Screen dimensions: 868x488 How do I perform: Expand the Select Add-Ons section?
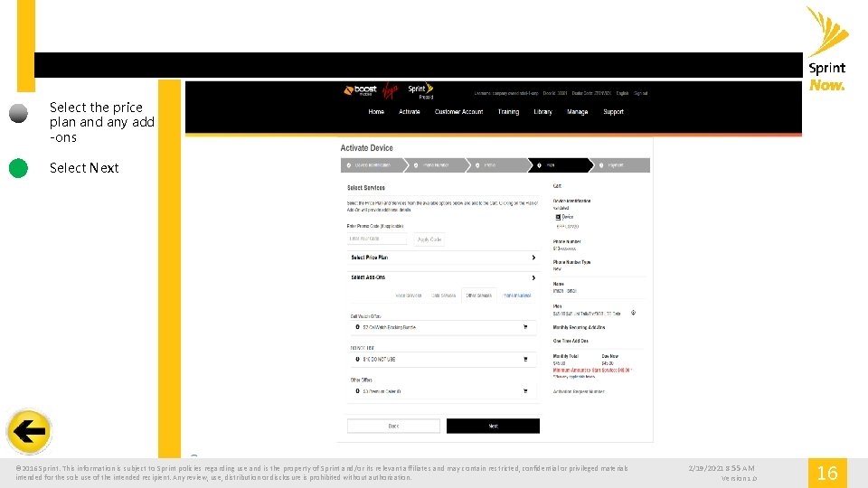pos(442,277)
